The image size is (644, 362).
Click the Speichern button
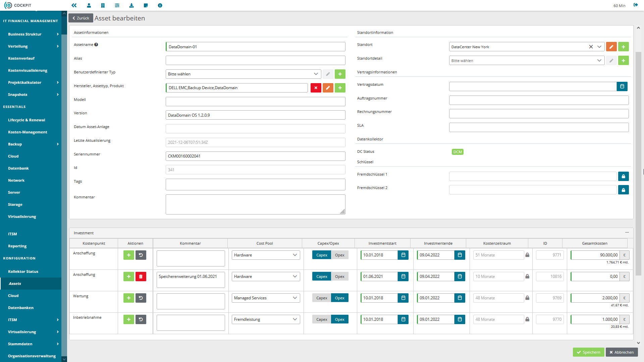coord(588,352)
